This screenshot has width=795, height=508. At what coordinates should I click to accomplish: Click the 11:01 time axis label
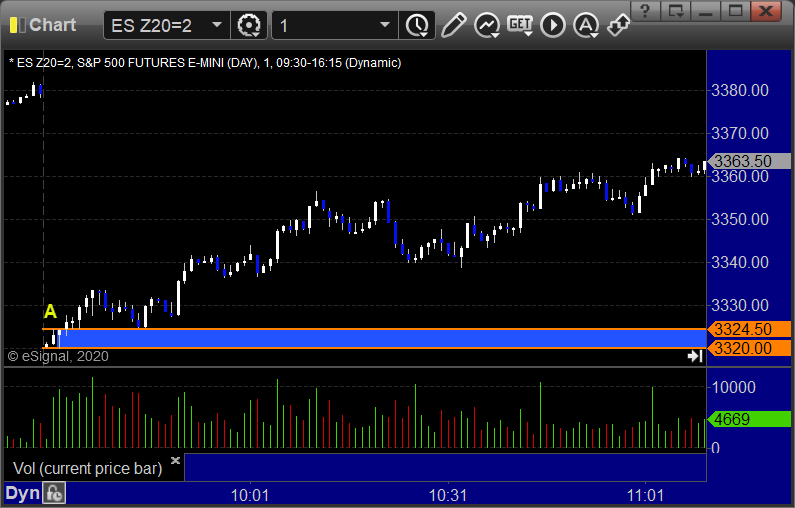pos(645,495)
